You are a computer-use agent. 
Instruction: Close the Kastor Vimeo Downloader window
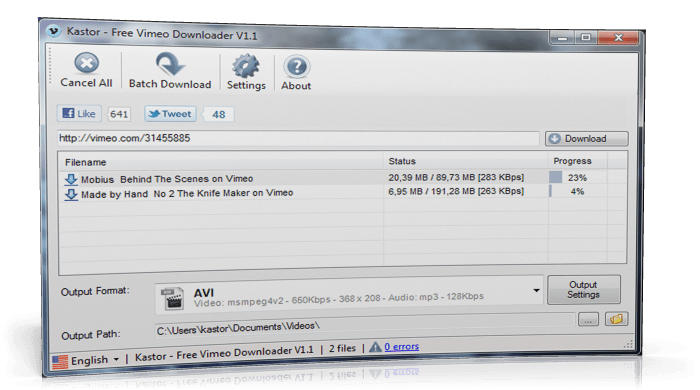pyautogui.click(x=618, y=37)
